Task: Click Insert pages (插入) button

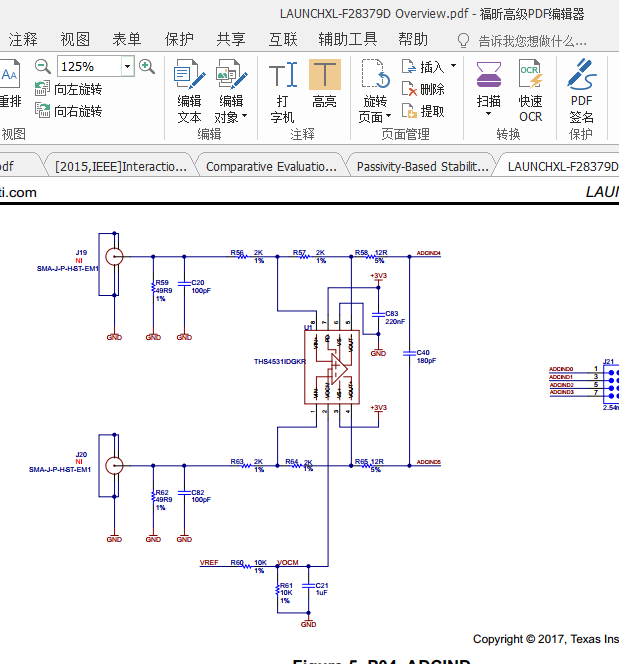Action: [423, 66]
